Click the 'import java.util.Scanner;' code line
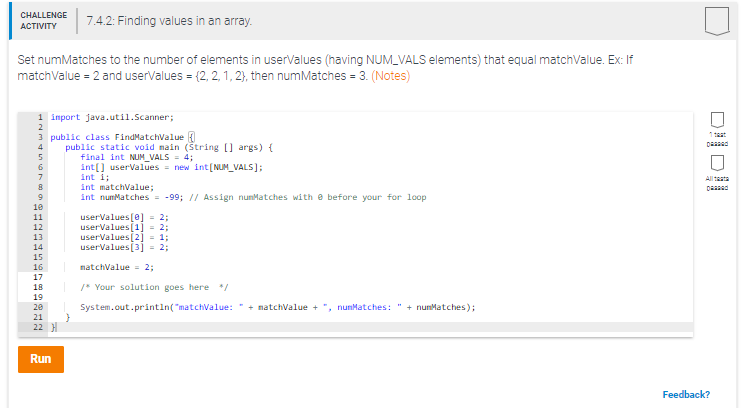 pyautogui.click(x=112, y=117)
